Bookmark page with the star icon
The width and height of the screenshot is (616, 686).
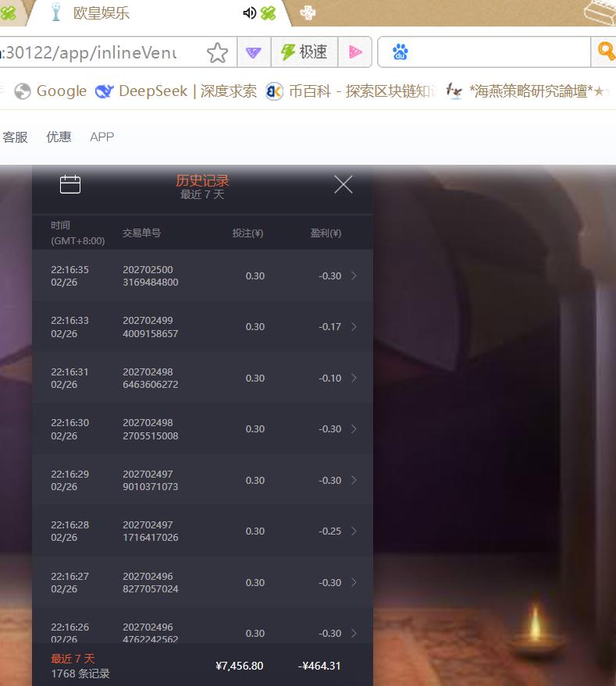pyautogui.click(x=217, y=52)
